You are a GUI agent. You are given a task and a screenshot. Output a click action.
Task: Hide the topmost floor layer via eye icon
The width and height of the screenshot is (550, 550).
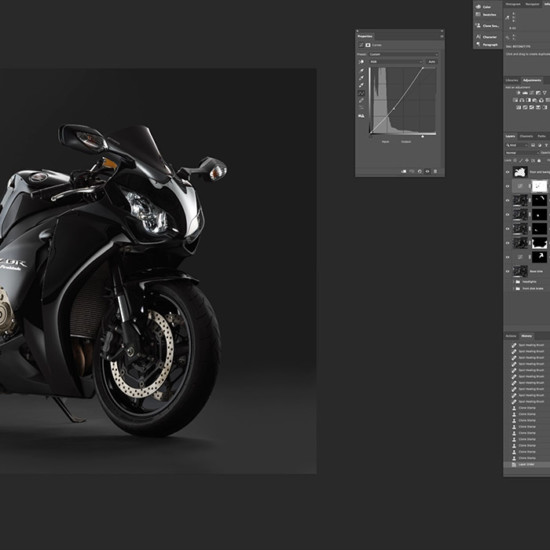pos(508,172)
